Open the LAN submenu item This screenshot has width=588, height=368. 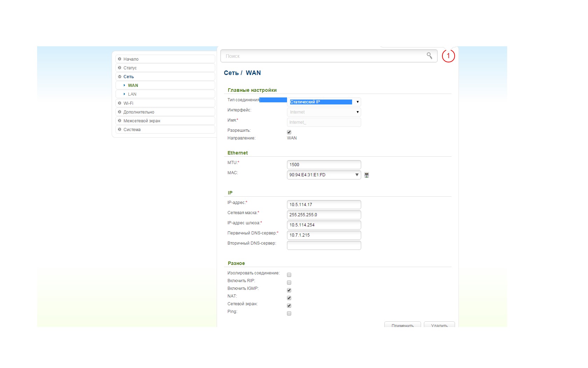click(132, 94)
